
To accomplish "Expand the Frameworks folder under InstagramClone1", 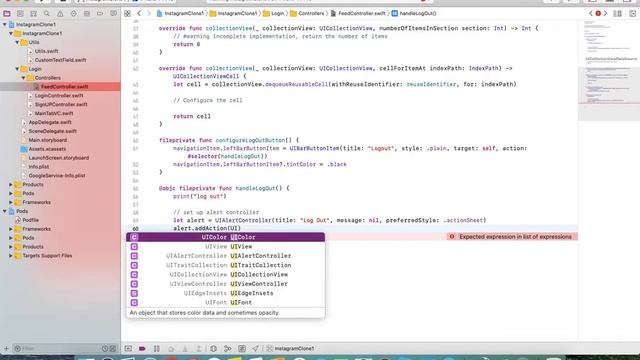I will (x=11, y=202).
